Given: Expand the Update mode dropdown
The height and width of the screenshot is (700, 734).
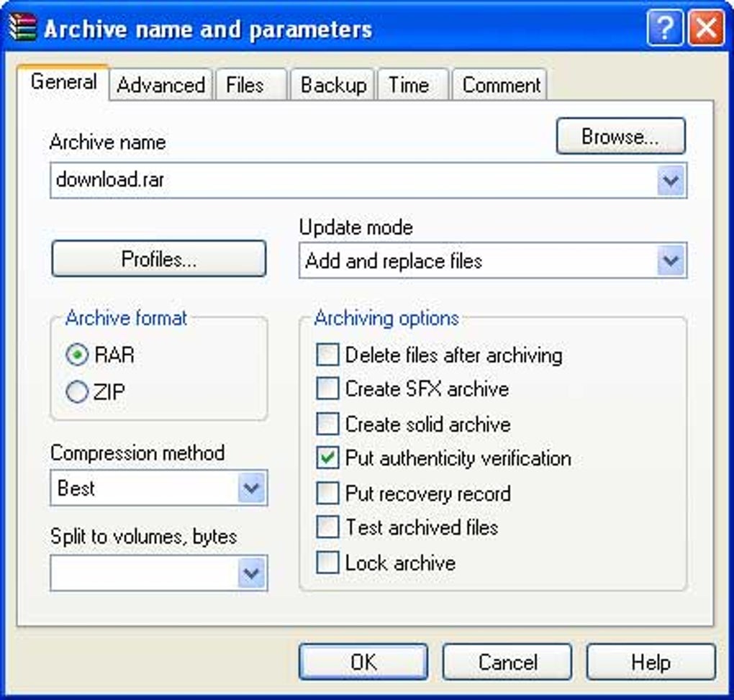Looking at the screenshot, I should (x=671, y=260).
